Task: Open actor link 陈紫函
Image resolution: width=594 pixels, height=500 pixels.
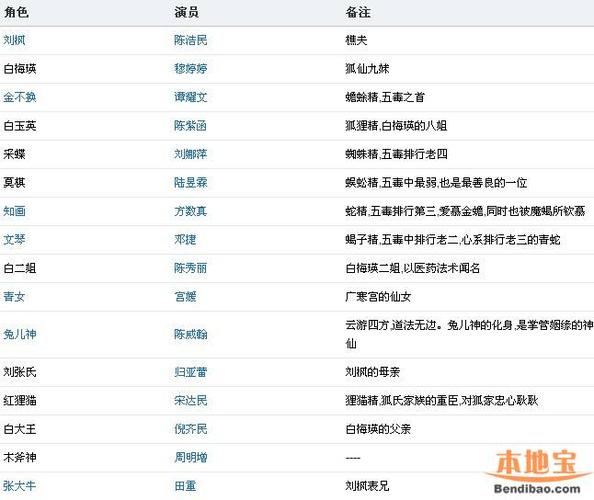Action: 191,125
